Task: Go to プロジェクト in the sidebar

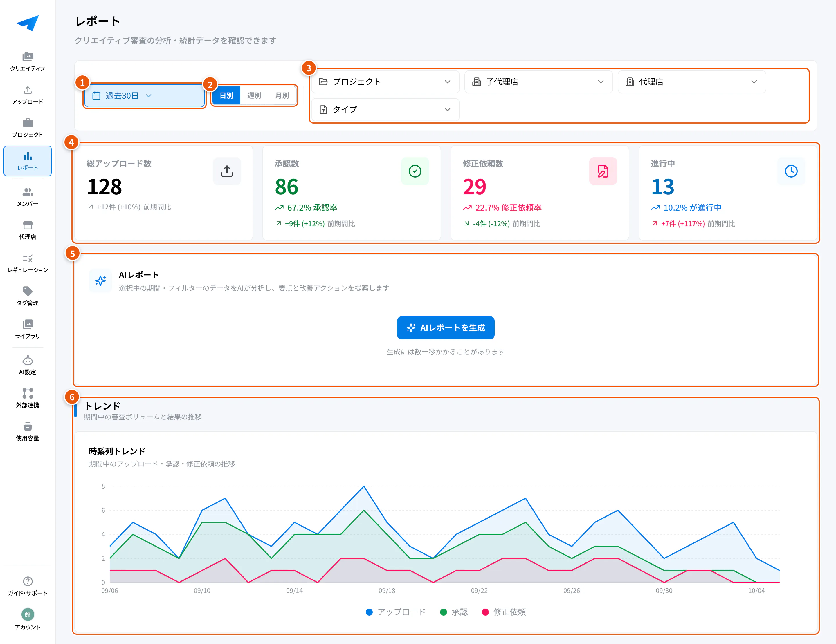Action: tap(28, 128)
